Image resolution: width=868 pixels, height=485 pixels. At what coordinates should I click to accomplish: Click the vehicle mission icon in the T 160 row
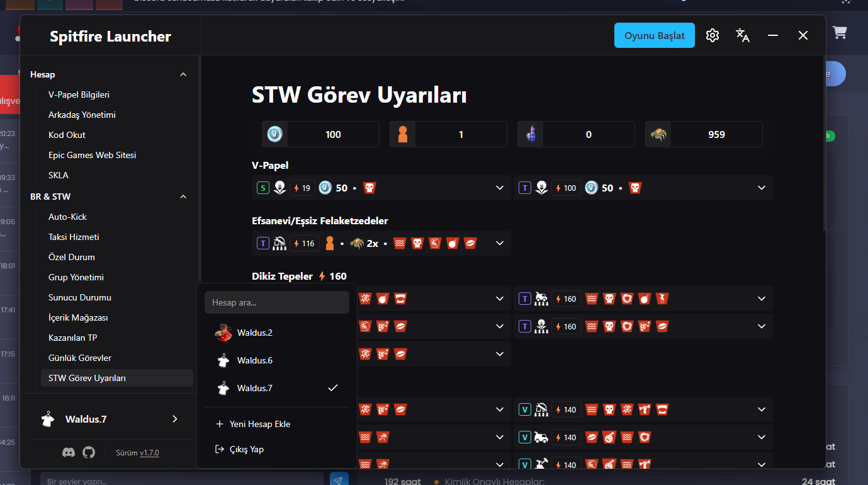coord(541,299)
